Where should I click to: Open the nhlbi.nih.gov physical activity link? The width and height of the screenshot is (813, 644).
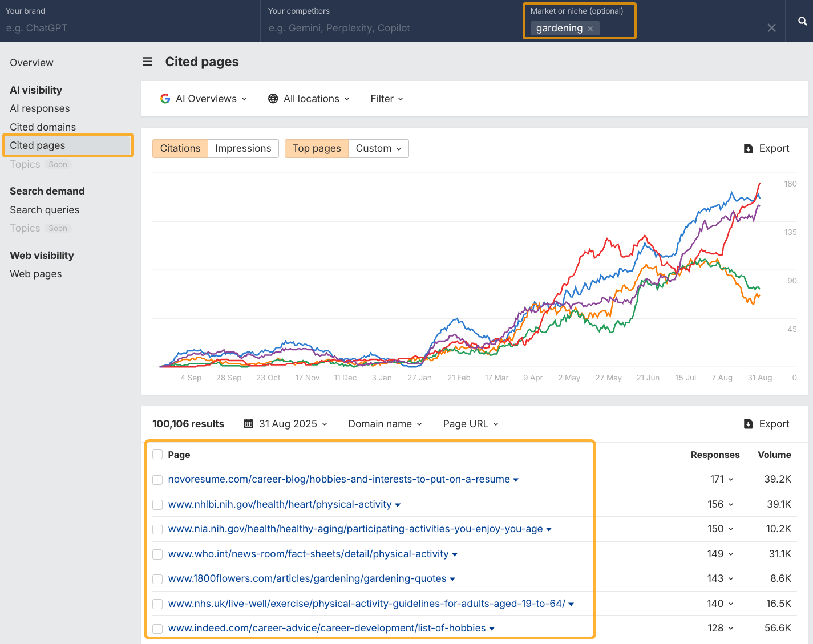point(279,504)
